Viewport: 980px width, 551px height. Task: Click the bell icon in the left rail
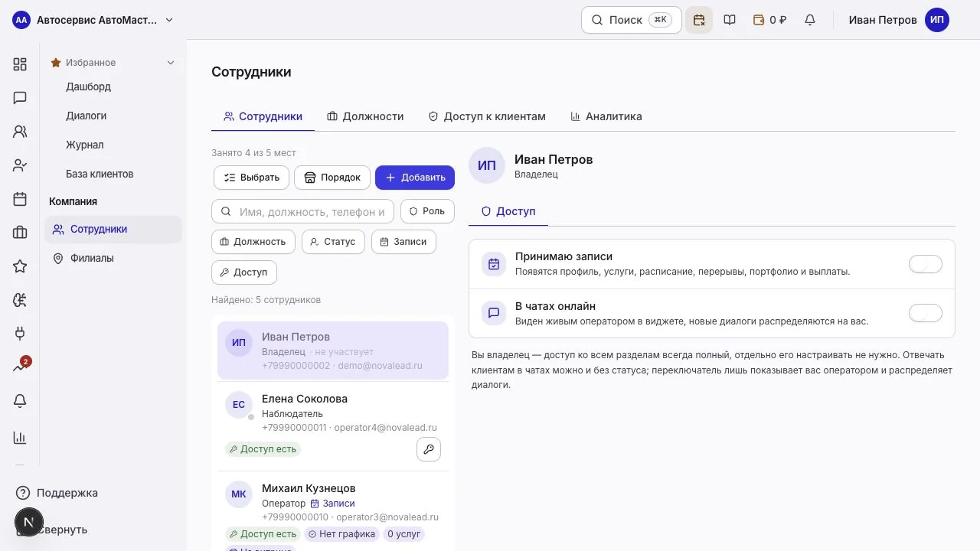(20, 401)
